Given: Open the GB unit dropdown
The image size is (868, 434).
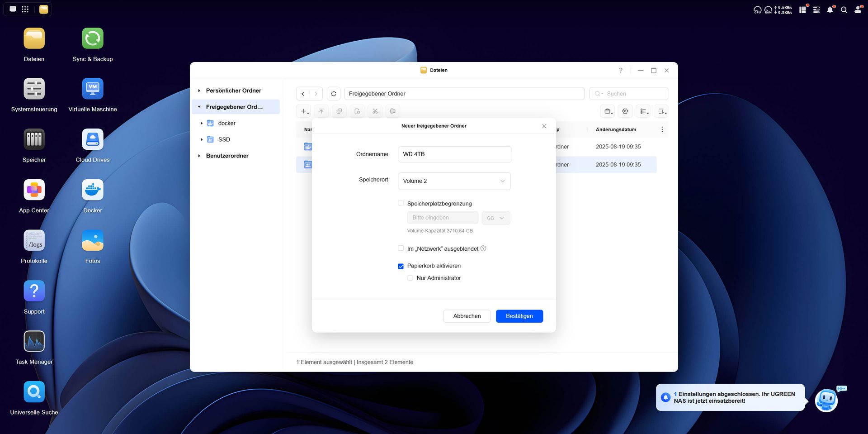Looking at the screenshot, I should click(495, 218).
